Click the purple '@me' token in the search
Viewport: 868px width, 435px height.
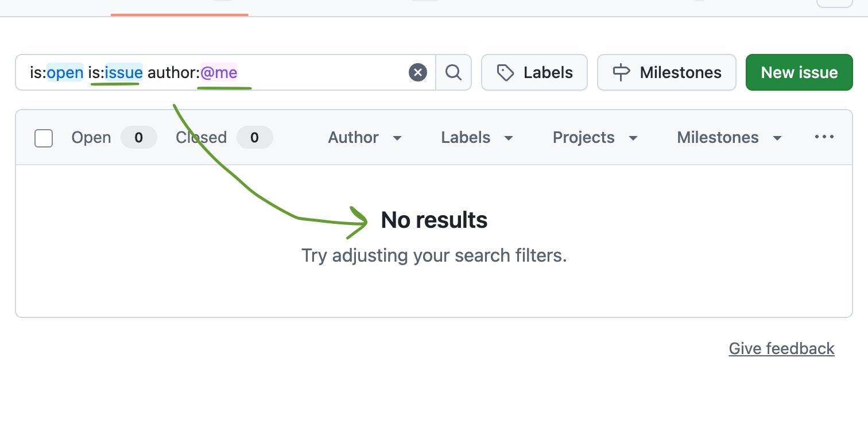[x=219, y=73]
